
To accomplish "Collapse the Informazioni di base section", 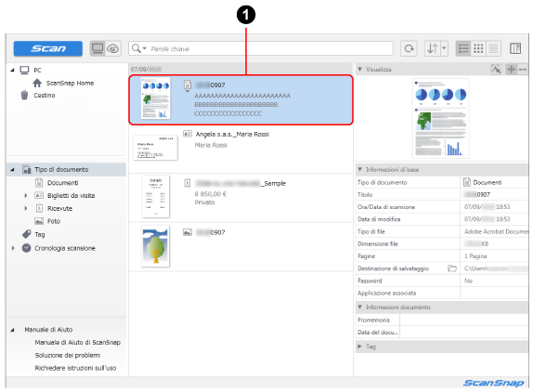I will (360, 169).
